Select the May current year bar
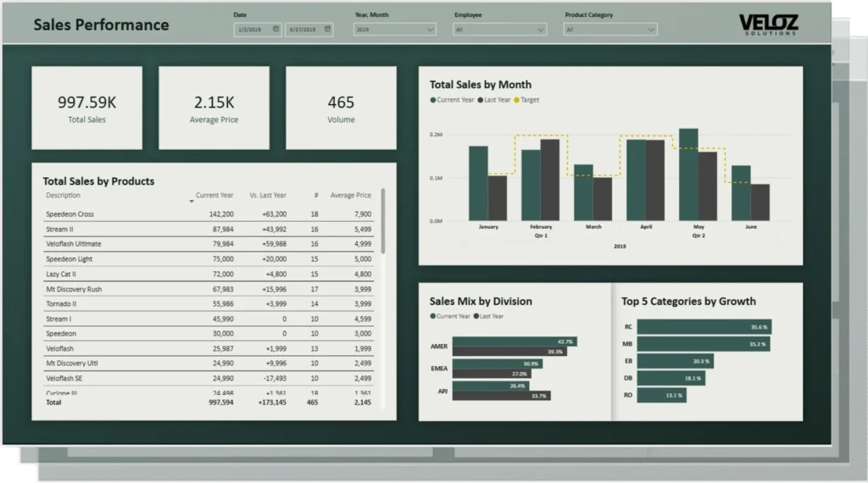The height and width of the screenshot is (483, 868). [x=688, y=174]
